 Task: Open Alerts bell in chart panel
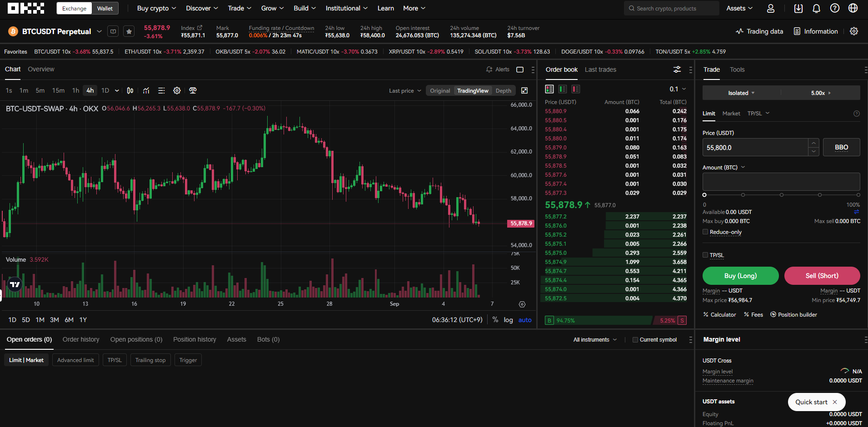pyautogui.click(x=498, y=70)
